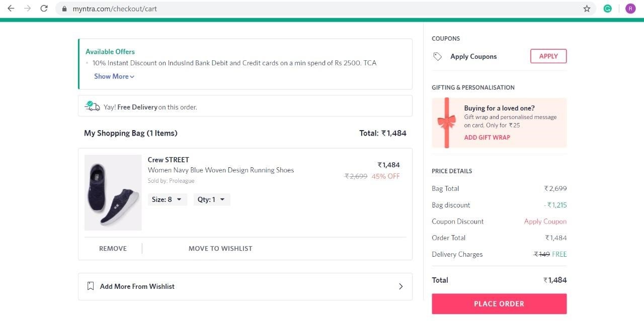Viewport: 644px width, 321px height.
Task: Click Apply Coupon in price details
Action: point(545,222)
